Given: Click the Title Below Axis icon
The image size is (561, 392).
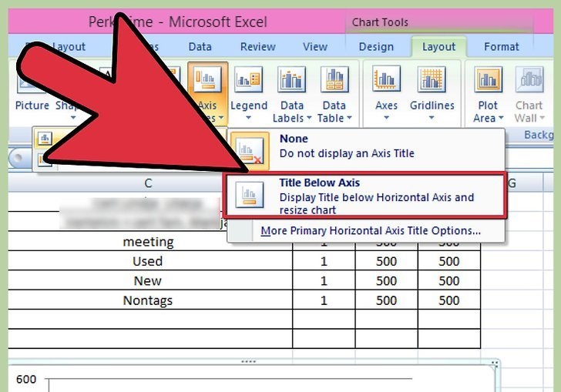Looking at the screenshot, I should tap(250, 195).
